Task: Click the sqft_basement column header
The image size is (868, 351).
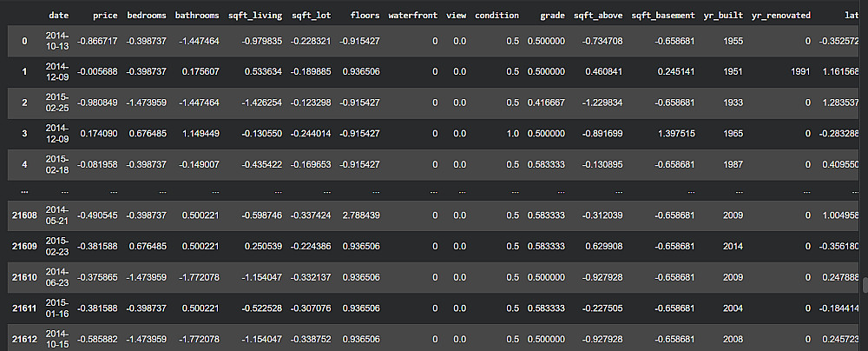Action: 664,16
